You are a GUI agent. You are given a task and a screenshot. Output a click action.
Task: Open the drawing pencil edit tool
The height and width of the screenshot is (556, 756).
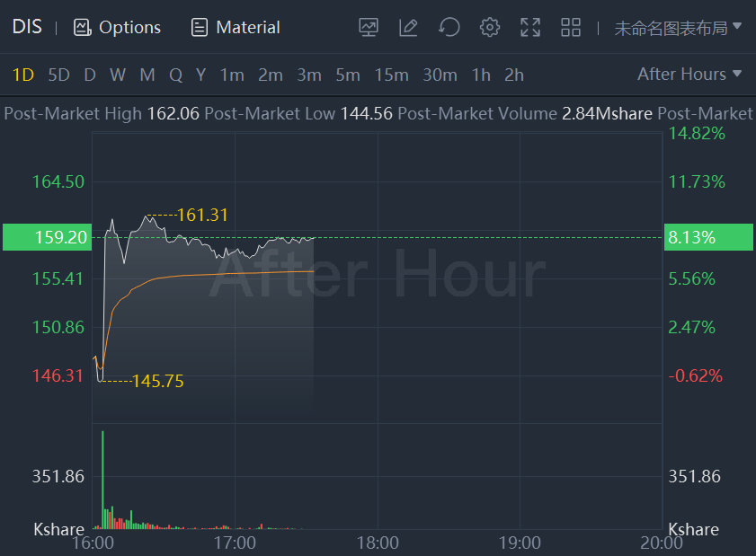[408, 28]
